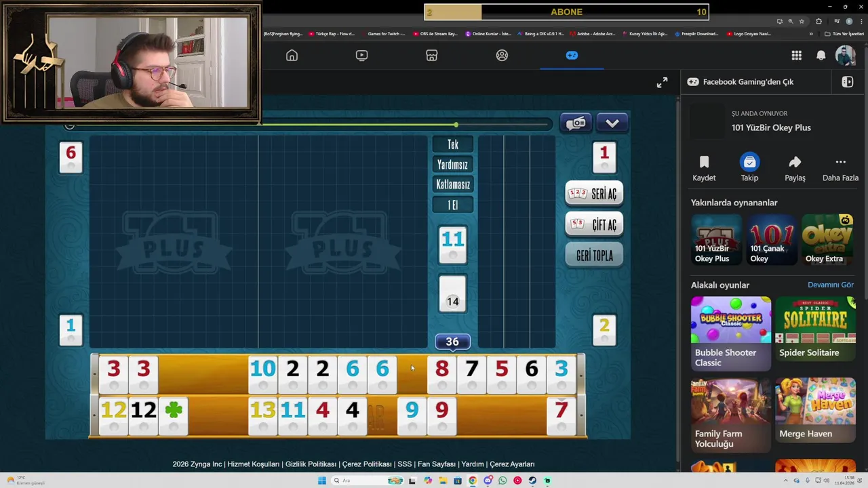Click the Fan Sayfası footer link
This screenshot has width=868, height=488.
437,464
